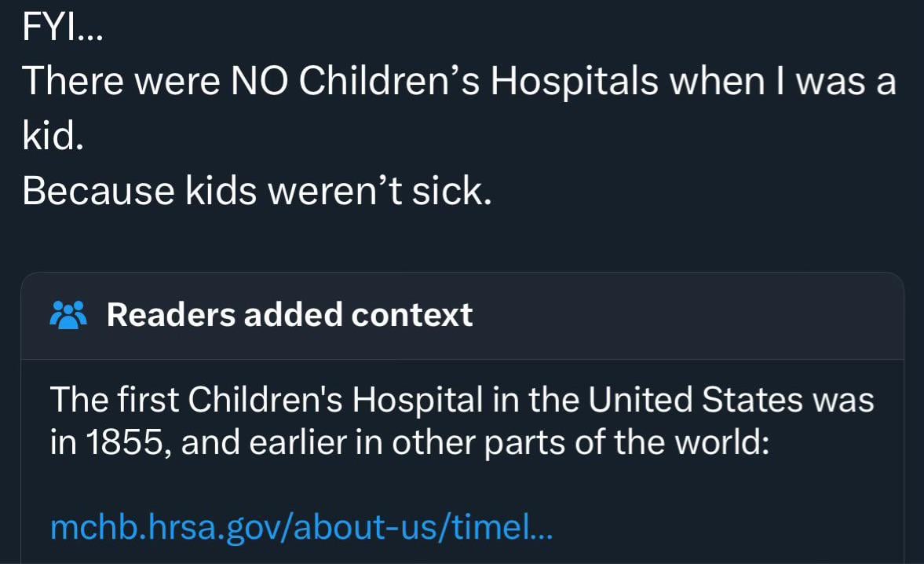Click "The first Children's Hospital" note text
This screenshot has width=924, height=564.
click(266, 401)
